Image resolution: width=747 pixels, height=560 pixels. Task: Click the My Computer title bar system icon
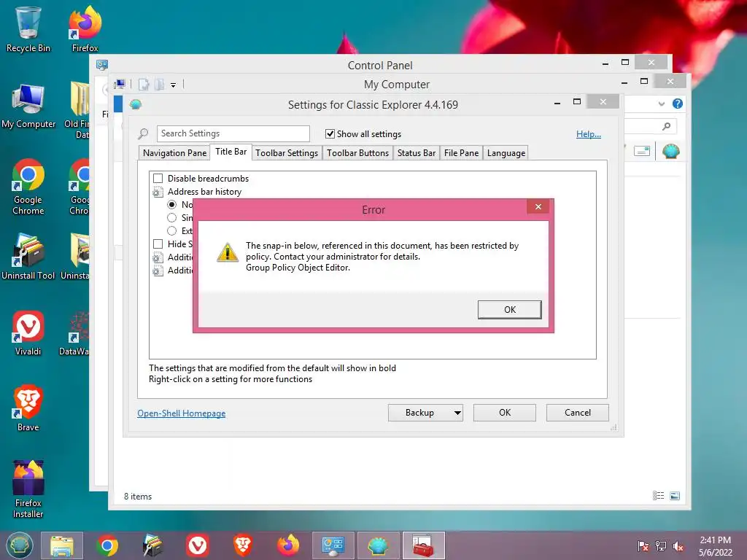point(120,85)
